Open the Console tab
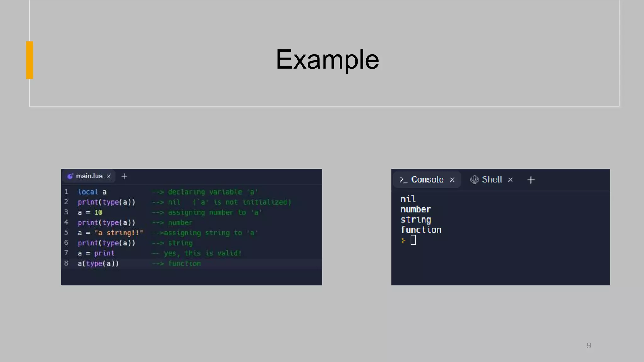644x362 pixels. [427, 179]
